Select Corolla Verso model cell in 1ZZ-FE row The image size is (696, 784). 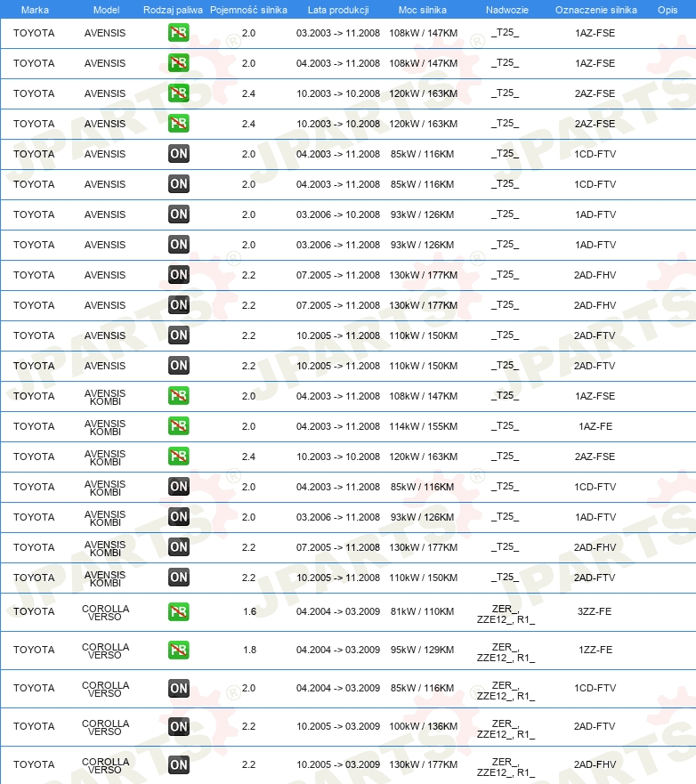point(105,651)
